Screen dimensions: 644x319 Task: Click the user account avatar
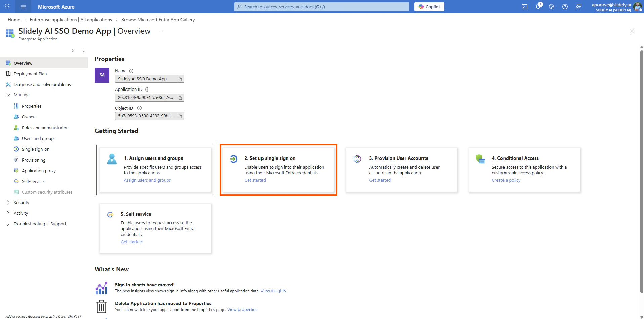637,7
